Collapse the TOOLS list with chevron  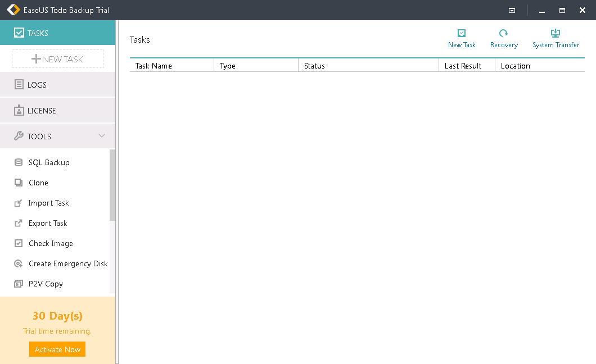point(101,136)
